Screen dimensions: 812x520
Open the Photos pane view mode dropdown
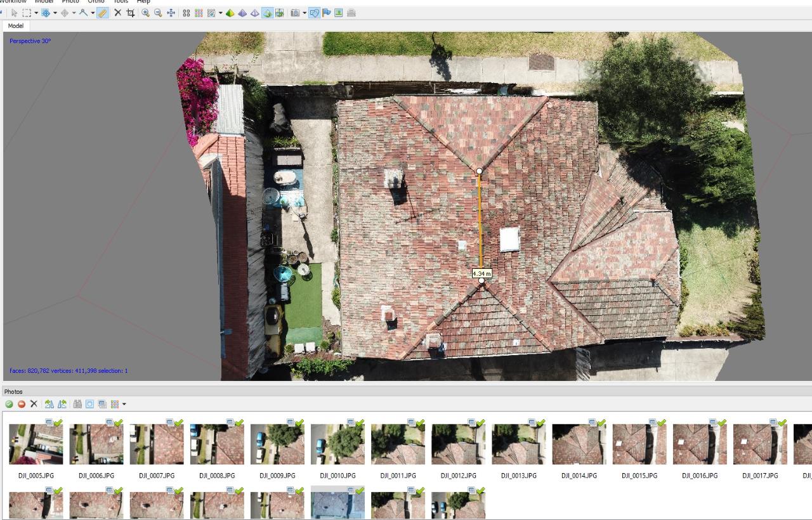point(124,404)
